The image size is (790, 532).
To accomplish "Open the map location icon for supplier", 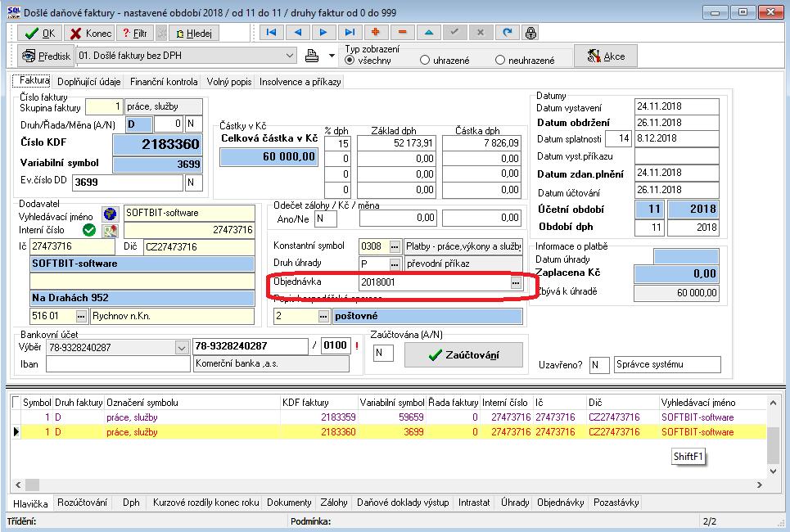I will tap(110, 231).
